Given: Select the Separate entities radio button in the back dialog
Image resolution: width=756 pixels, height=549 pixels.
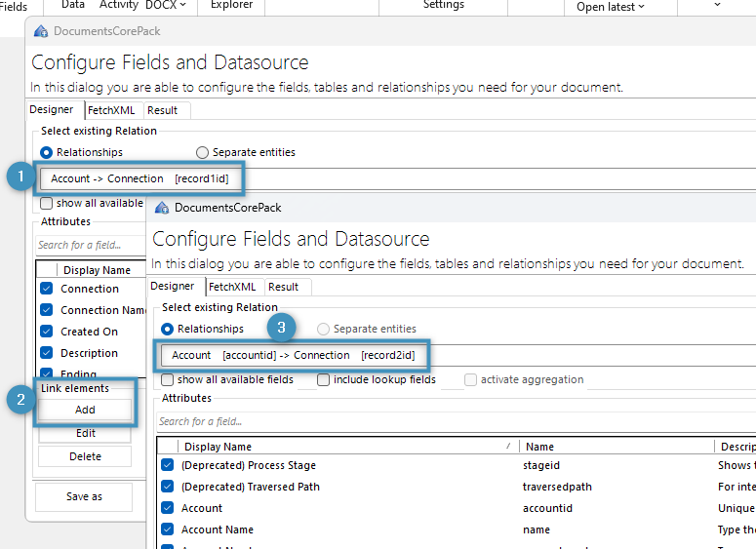Looking at the screenshot, I should [203, 152].
